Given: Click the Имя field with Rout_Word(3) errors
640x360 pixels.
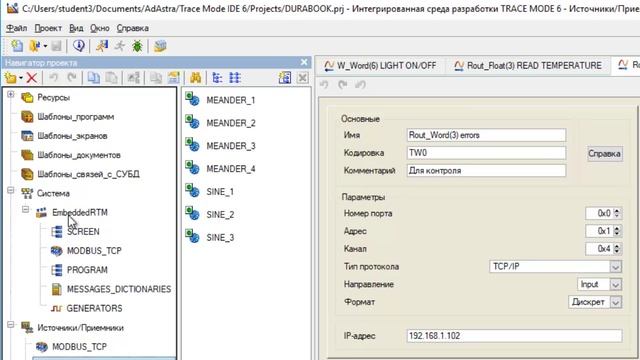Looking at the screenshot, I should coord(486,135).
